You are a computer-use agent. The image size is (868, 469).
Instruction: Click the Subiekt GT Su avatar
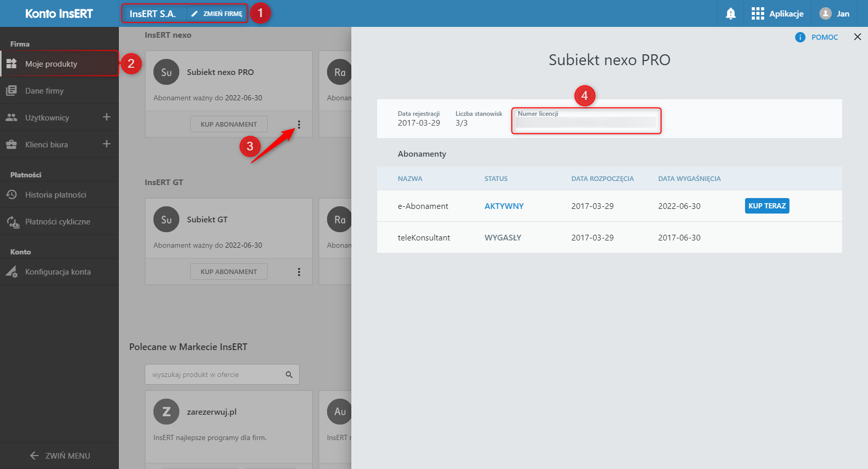166,220
